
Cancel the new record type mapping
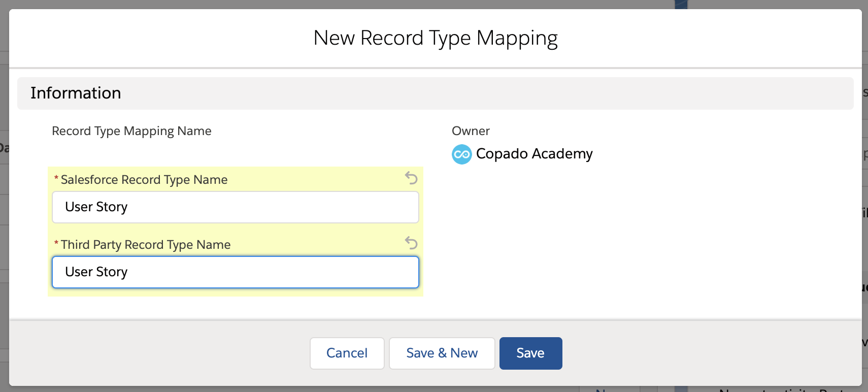(x=347, y=353)
